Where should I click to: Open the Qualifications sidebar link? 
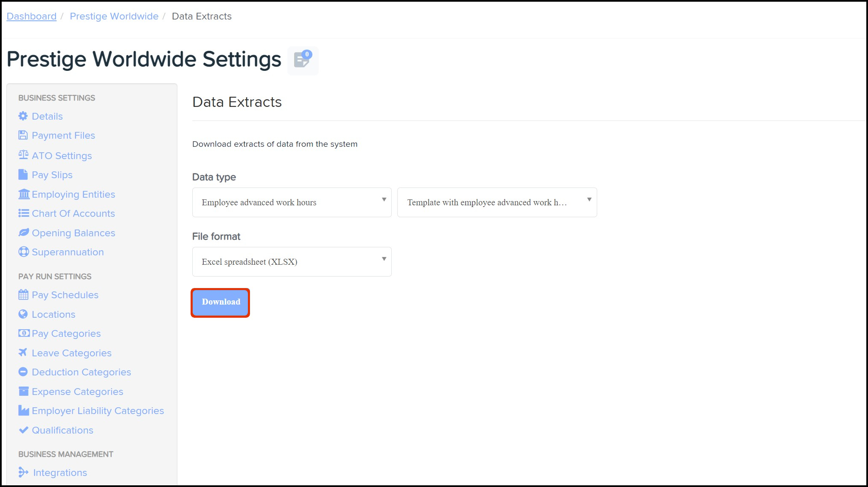[62, 430]
